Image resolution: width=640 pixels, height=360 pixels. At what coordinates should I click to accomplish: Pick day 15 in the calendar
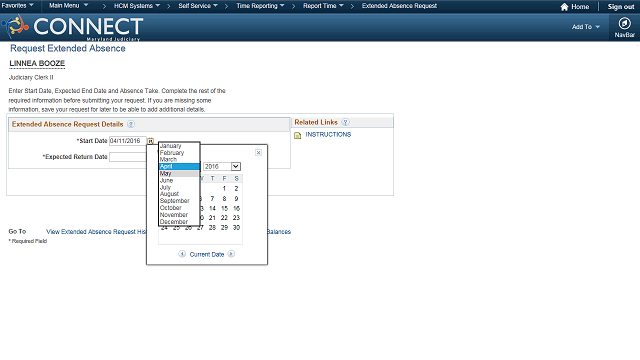pos(224,208)
